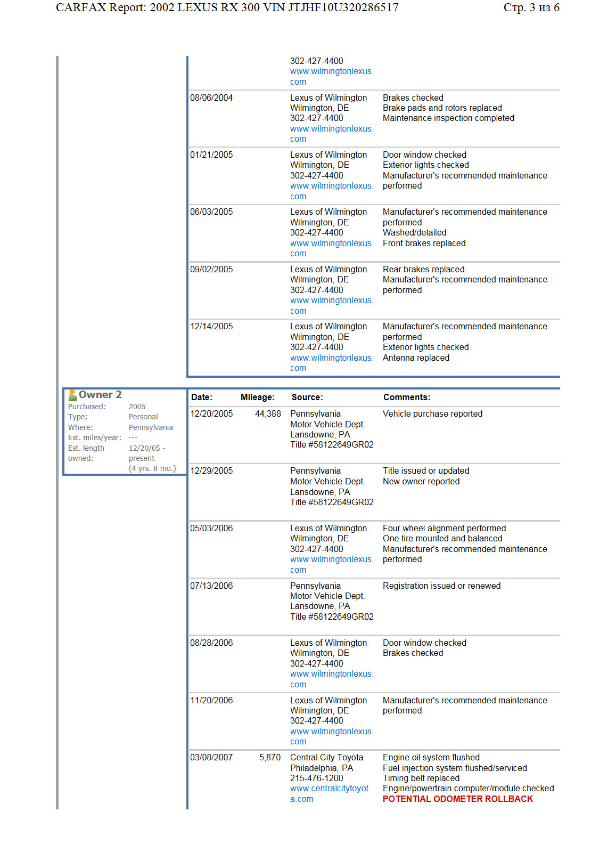
Task: Open wilmingtonlexus link in 08/06/2004 row
Action: coord(332,134)
